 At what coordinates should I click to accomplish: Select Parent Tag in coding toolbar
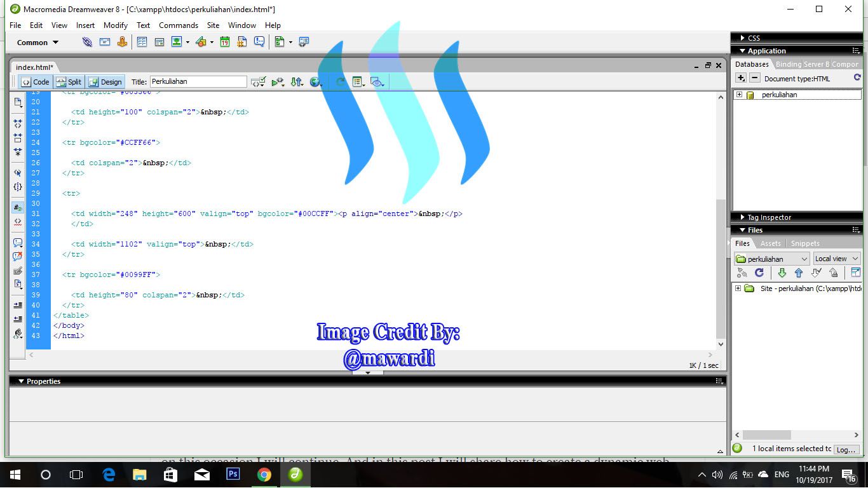[x=18, y=173]
